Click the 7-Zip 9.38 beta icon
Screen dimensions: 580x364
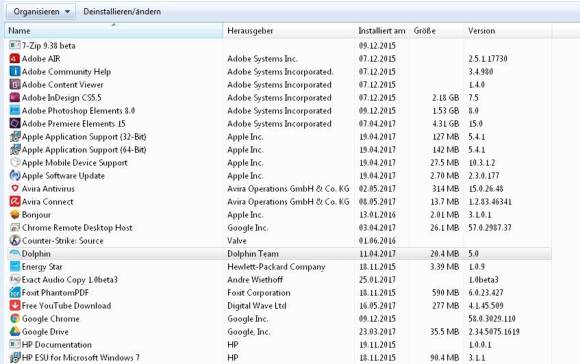point(15,46)
